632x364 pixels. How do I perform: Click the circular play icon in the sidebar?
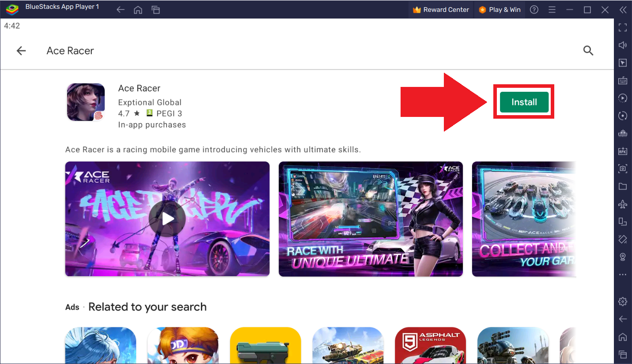tap(623, 98)
